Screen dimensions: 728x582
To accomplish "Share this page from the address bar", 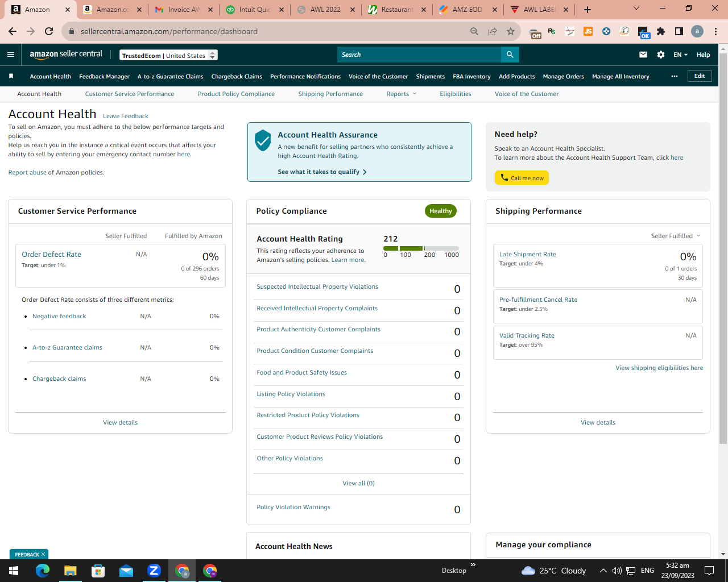I will click(493, 31).
